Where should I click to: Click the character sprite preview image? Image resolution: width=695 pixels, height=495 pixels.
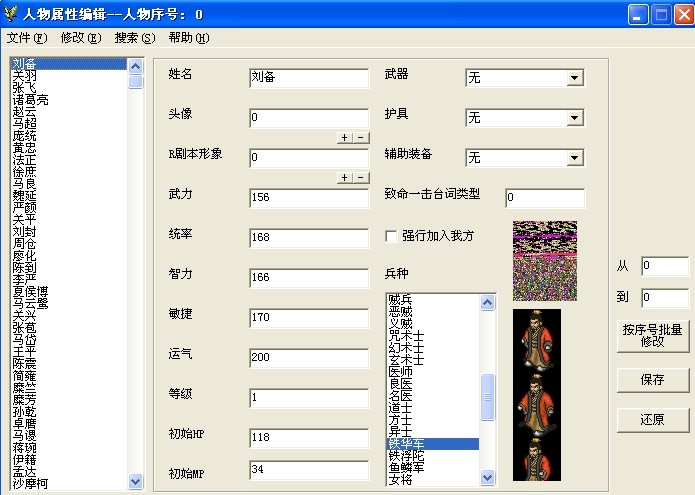[x=537, y=394]
